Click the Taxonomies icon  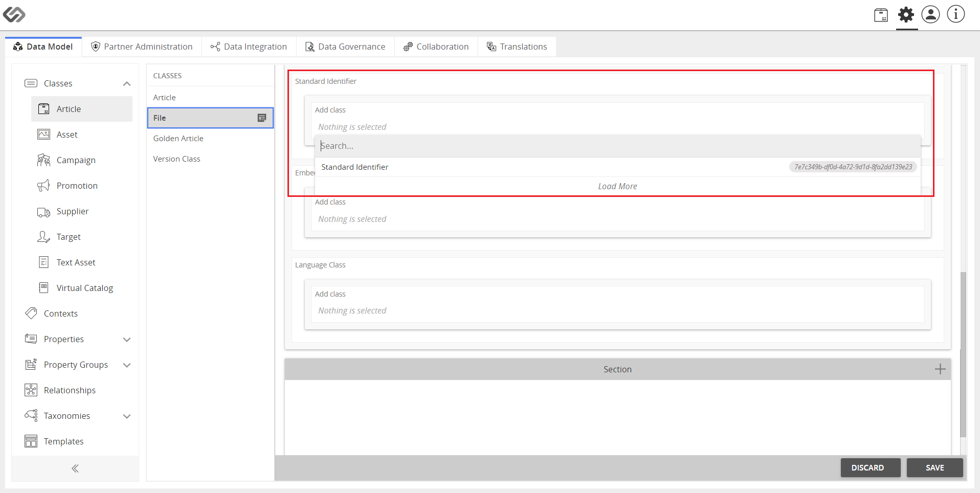pos(31,415)
